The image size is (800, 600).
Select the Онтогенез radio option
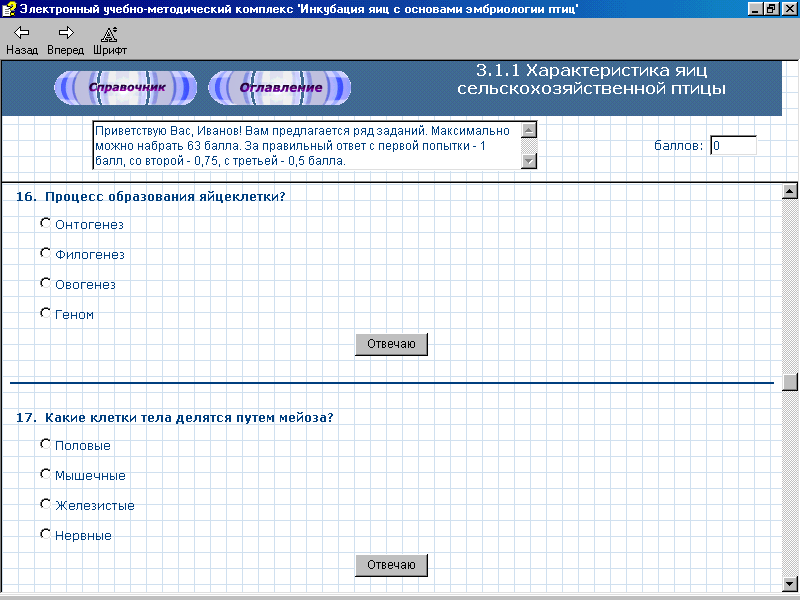coord(45,223)
